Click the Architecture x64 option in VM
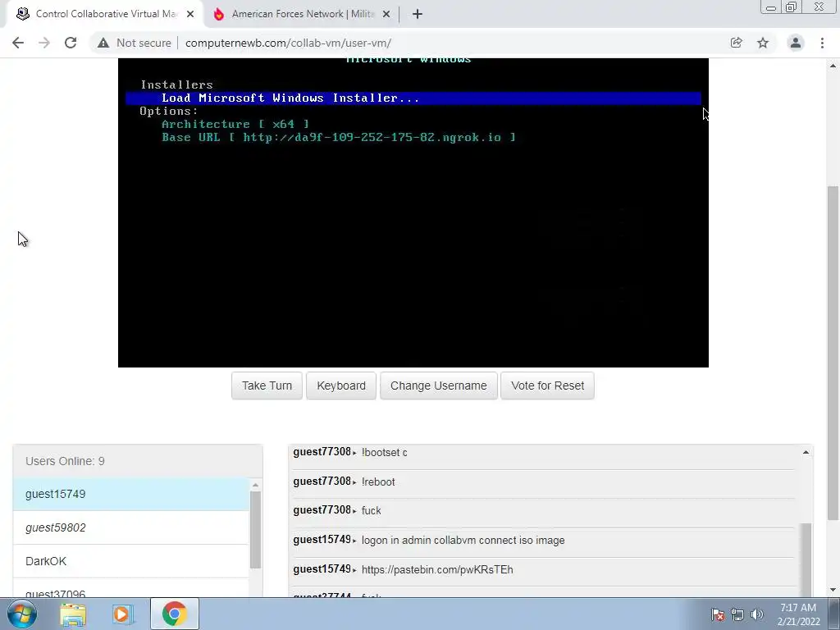The height and width of the screenshot is (630, 840). pyautogui.click(x=235, y=125)
